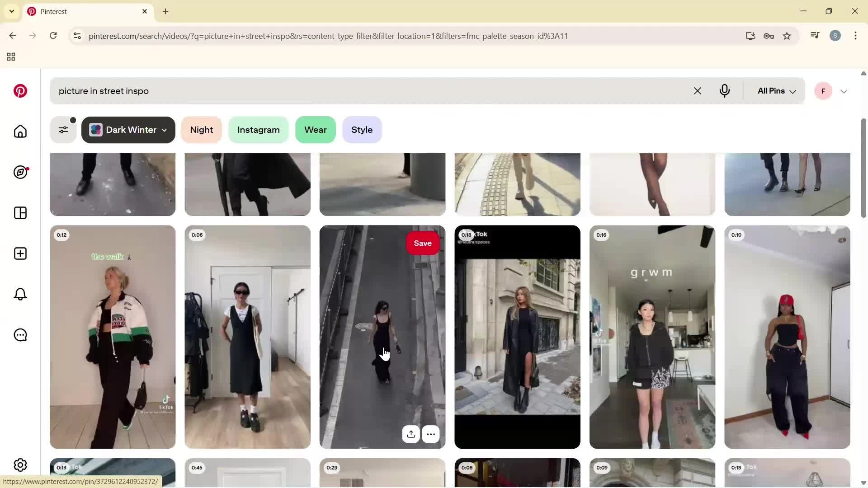Image resolution: width=868 pixels, height=488 pixels.
Task: Open the Dark Winter palette dropdown
Action: (x=164, y=130)
